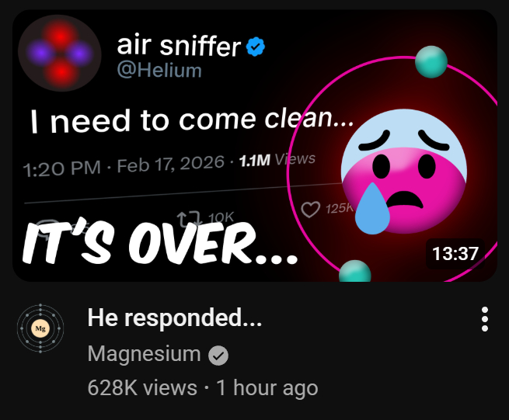Click the 1.1M Views tweet stat

277,159
